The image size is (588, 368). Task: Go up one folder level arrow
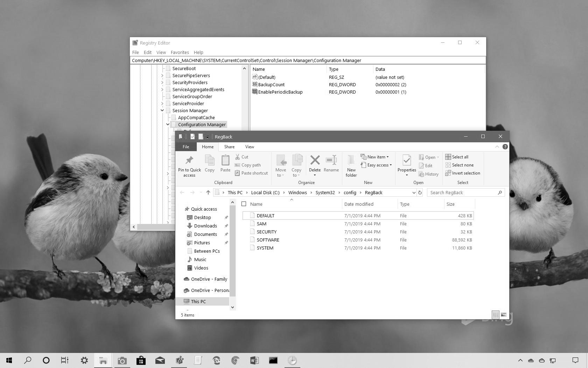coord(208,192)
